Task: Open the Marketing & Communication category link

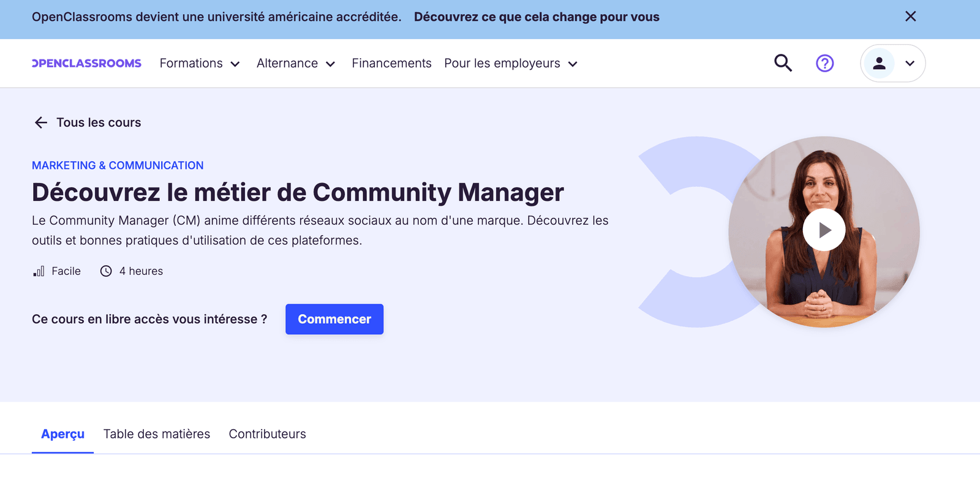Action: tap(118, 165)
